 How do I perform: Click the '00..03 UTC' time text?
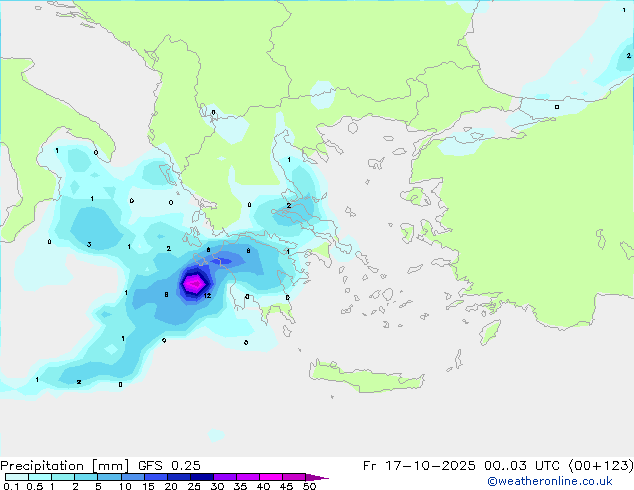coord(523,466)
